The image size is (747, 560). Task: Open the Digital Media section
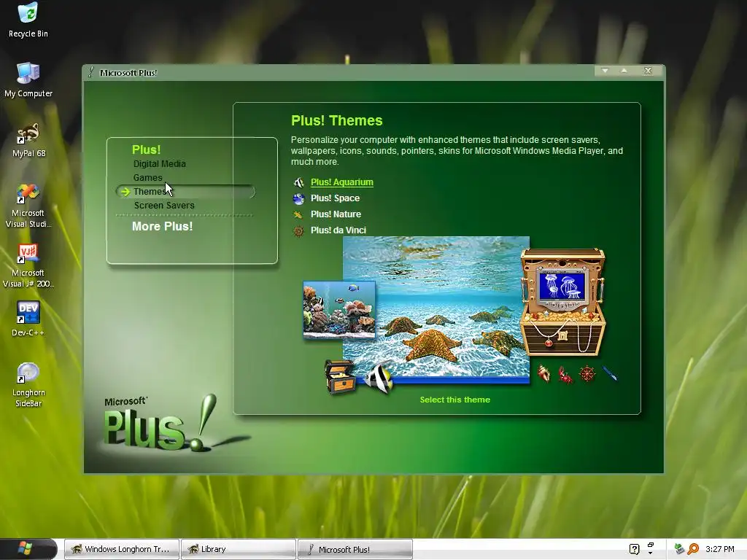point(159,164)
